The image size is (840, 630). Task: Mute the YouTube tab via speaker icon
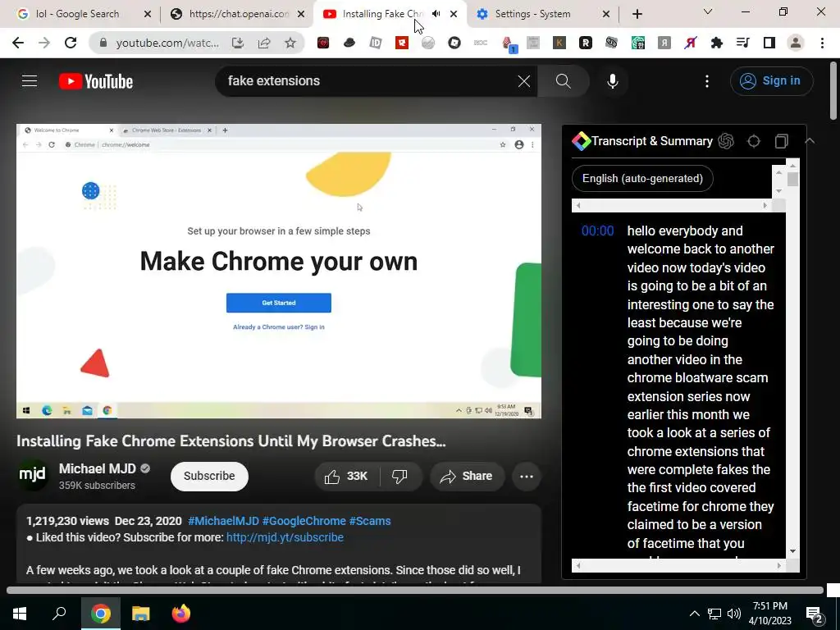pyautogui.click(x=436, y=14)
